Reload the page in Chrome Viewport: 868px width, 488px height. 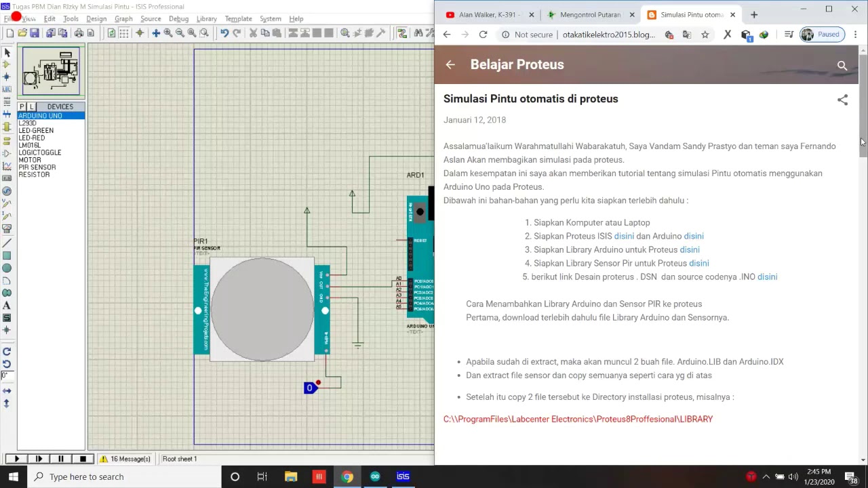483,35
